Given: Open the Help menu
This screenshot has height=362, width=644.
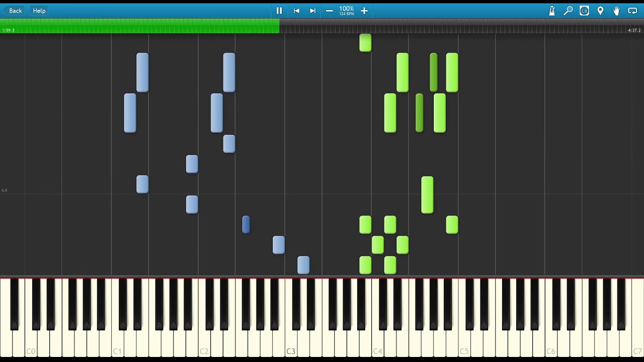Looking at the screenshot, I should tap(39, 11).
